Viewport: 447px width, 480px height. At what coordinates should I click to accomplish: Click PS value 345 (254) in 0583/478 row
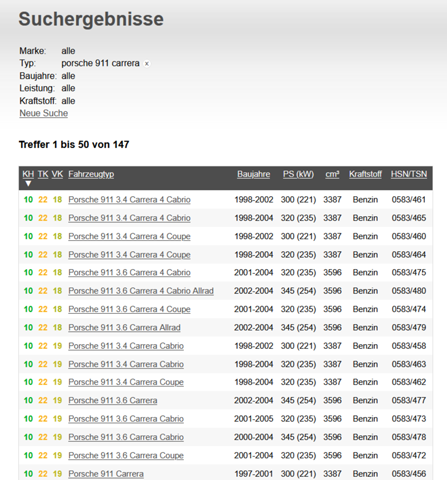(x=298, y=437)
